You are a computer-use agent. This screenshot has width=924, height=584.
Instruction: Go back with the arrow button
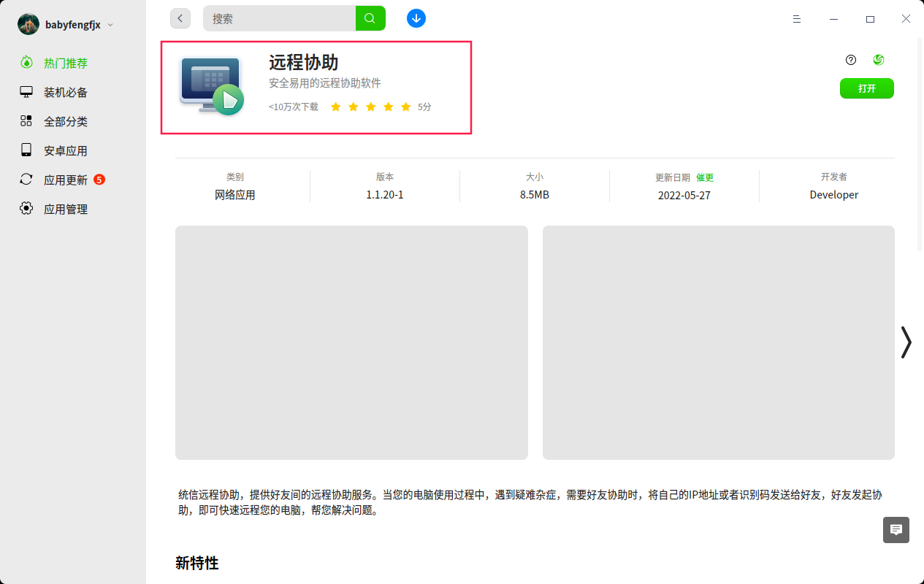(x=180, y=18)
